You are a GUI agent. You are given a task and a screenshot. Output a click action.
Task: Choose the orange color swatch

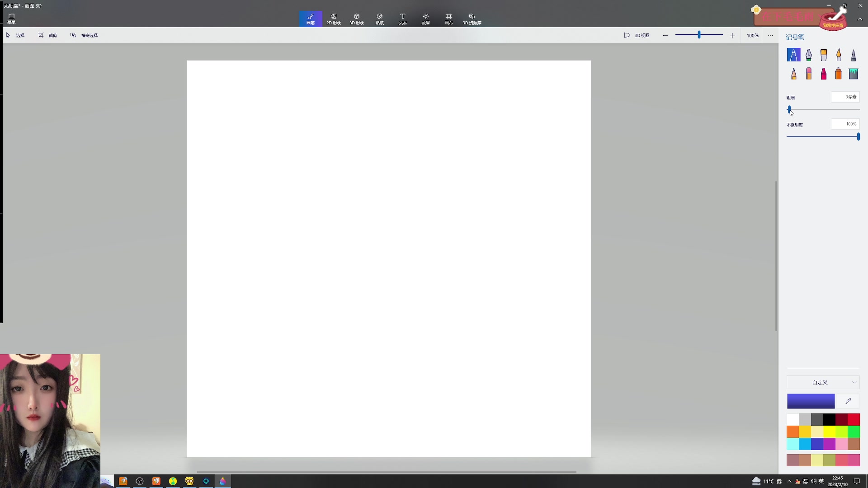pyautogui.click(x=793, y=432)
